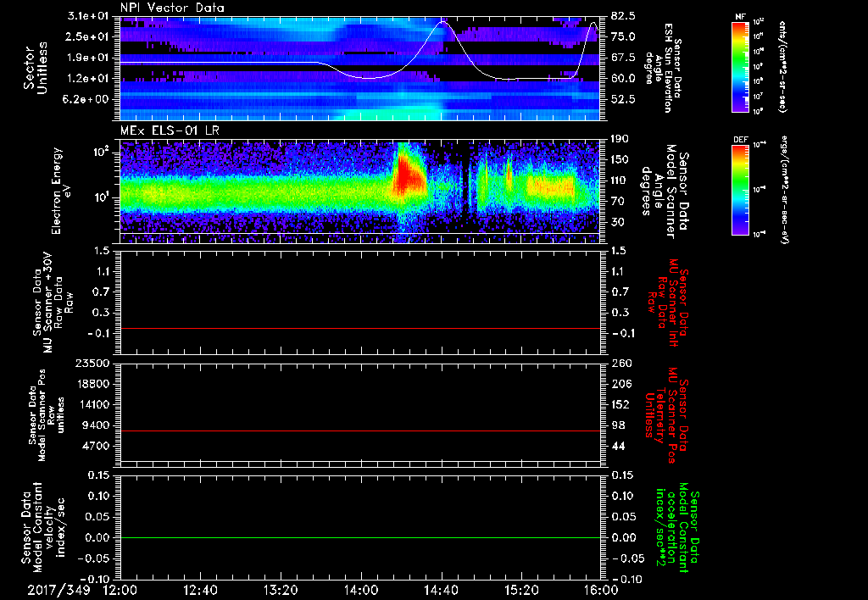Click the "Model Scanner Pos Raw unitless" axis label
This screenshot has width=868, height=600.
[47, 415]
